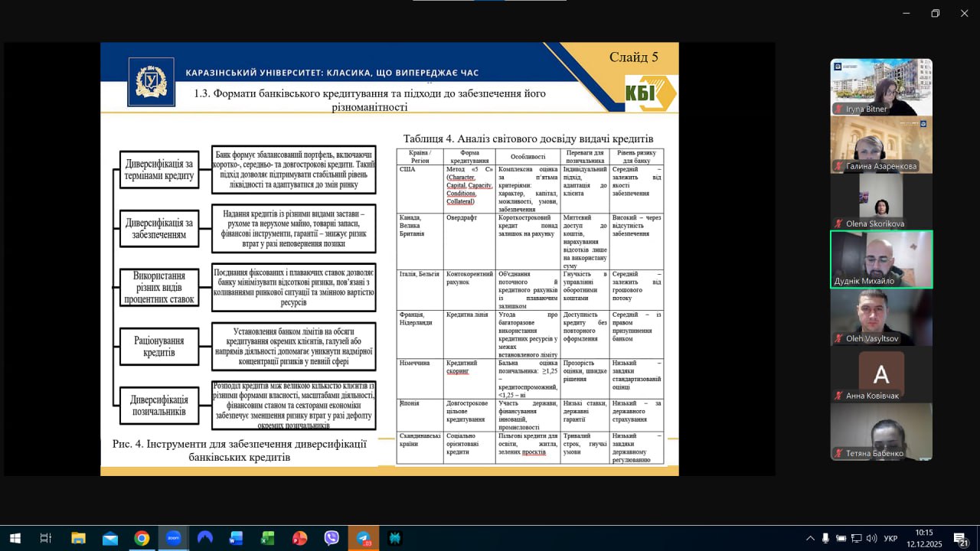The image size is (980, 551).
Task: Open Viber from the taskbar
Action: (x=332, y=538)
